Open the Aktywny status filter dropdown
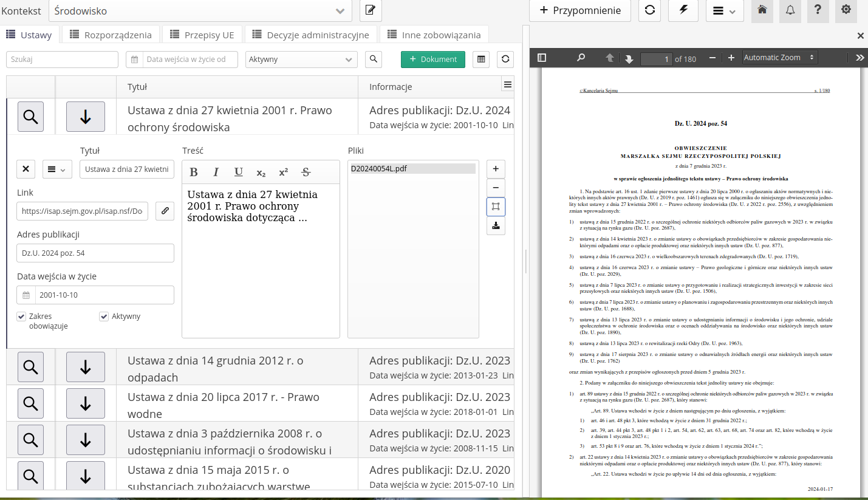The width and height of the screenshot is (868, 500). [301, 60]
